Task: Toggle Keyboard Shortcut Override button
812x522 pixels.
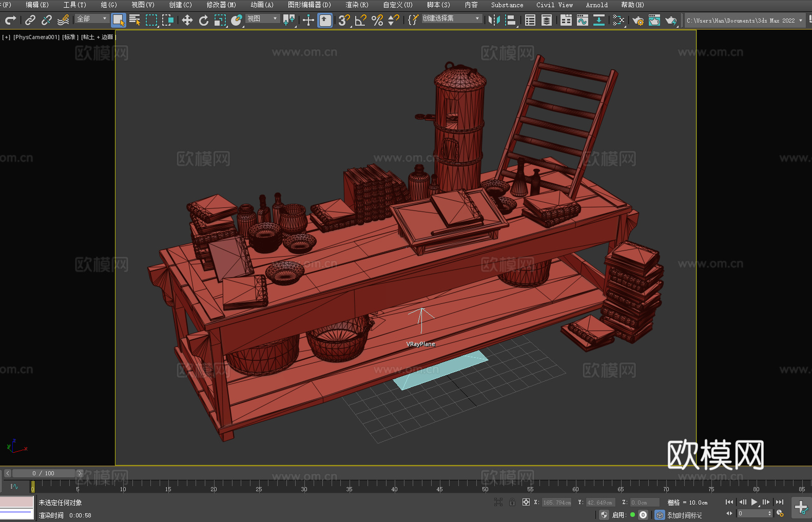Action: 325,20
